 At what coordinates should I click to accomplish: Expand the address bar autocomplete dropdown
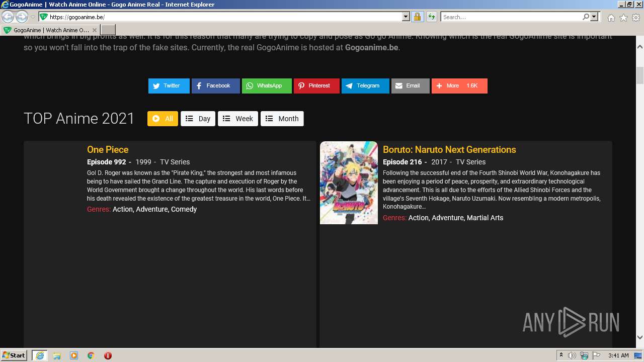coord(406,17)
